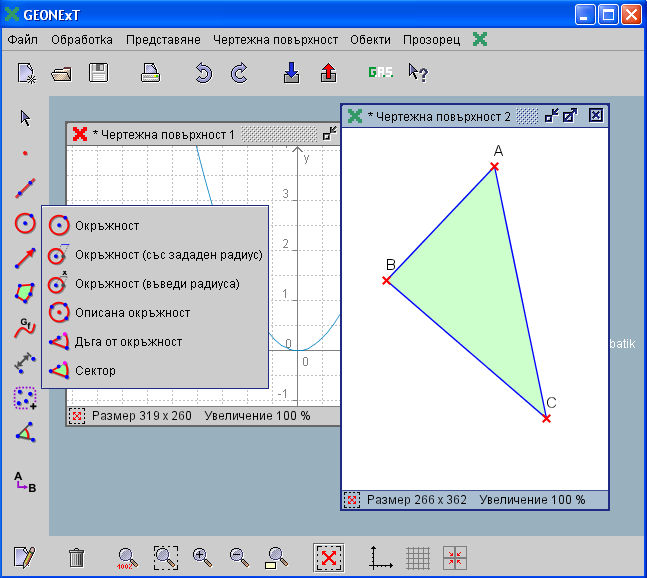Select the angle tool

click(25, 432)
